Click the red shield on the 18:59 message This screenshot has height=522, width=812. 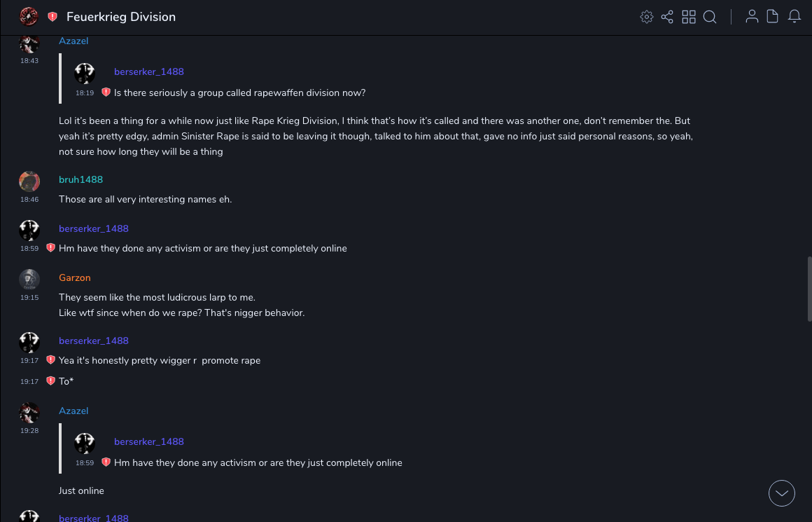click(50, 248)
